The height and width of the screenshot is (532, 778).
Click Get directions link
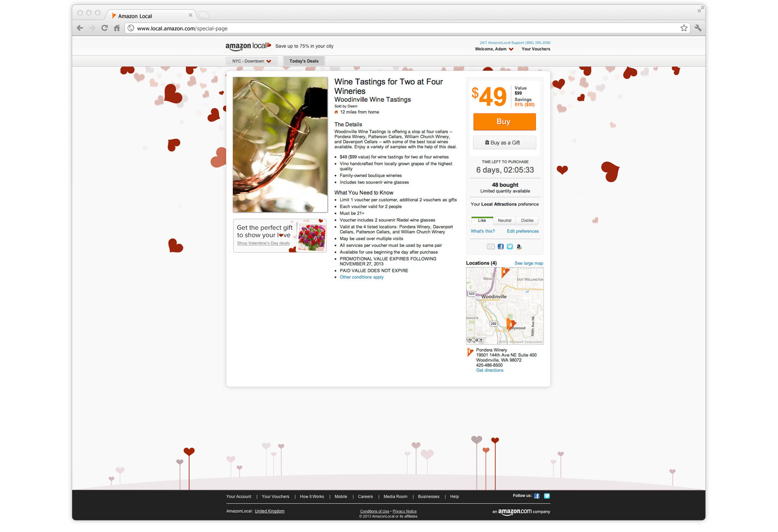(490, 371)
